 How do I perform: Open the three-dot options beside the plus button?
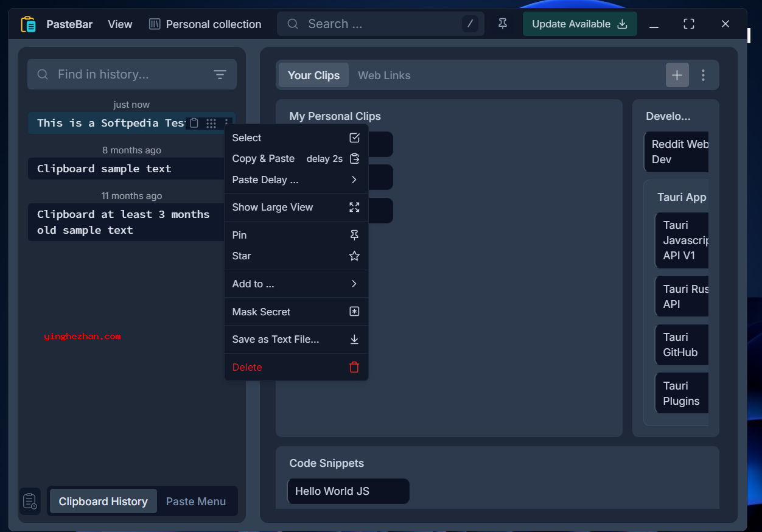point(703,75)
